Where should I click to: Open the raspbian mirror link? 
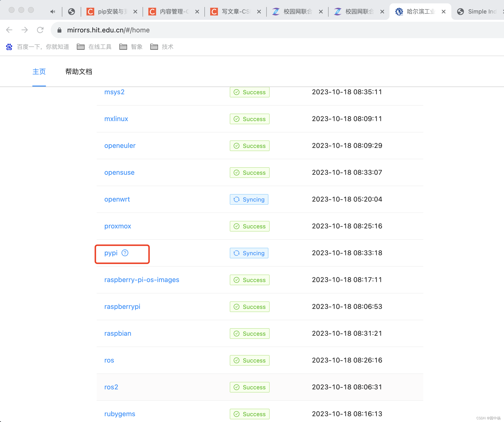click(118, 334)
